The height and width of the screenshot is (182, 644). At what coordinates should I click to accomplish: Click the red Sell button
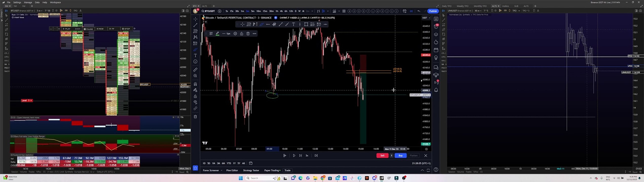[382, 155]
